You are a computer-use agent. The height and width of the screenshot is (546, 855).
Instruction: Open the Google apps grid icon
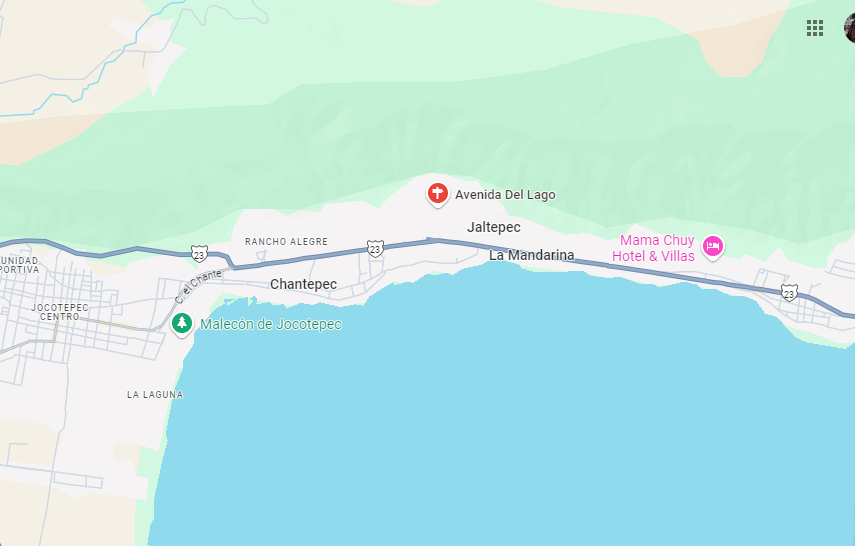(815, 28)
